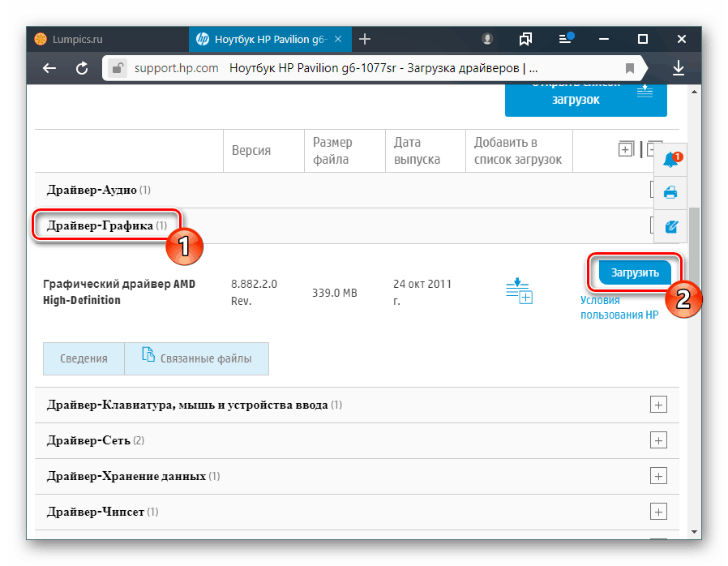Image resolution: width=728 pixels, height=566 pixels.
Task: Click the version 8.882.2.0 Rev. cell
Action: point(254,292)
